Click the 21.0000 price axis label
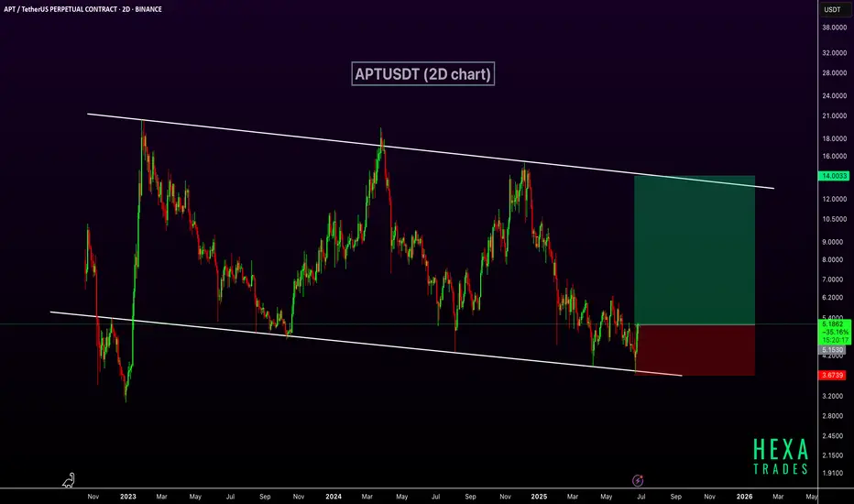854x504 pixels. [835, 116]
